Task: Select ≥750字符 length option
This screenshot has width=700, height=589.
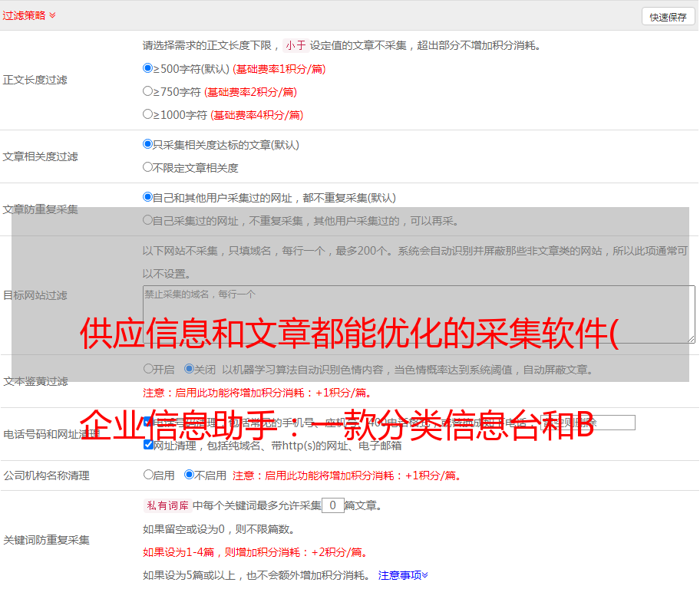Action: point(147,91)
